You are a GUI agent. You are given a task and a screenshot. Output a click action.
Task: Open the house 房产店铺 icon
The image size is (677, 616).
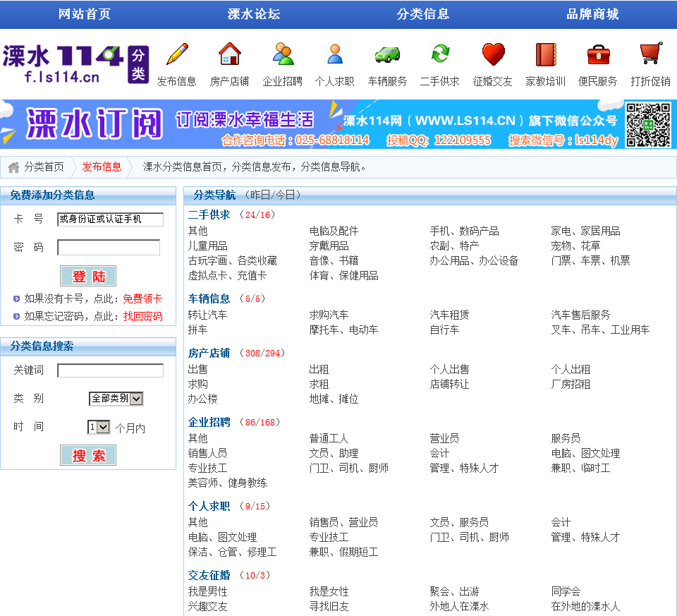pyautogui.click(x=229, y=54)
